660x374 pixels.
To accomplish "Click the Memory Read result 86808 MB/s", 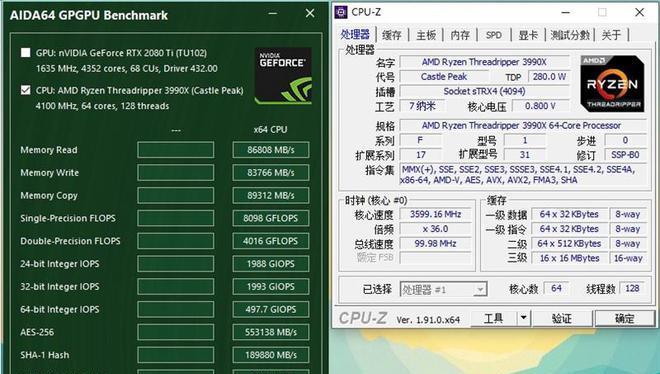I will (x=271, y=150).
